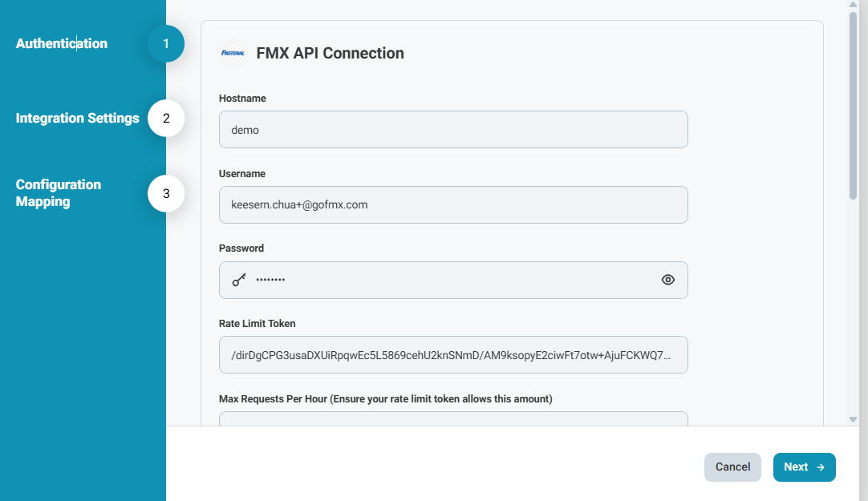The height and width of the screenshot is (501, 868).
Task: Go to the Configuration Mapping step
Action: [x=59, y=193]
